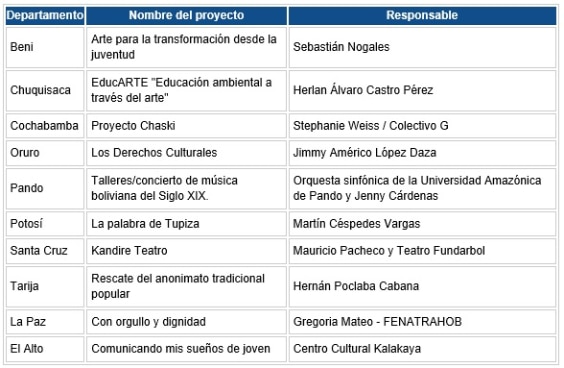Image resolution: width=564 pixels, height=368 pixels.
Task: Click the Chuquisaca department cell
Action: [x=45, y=90]
